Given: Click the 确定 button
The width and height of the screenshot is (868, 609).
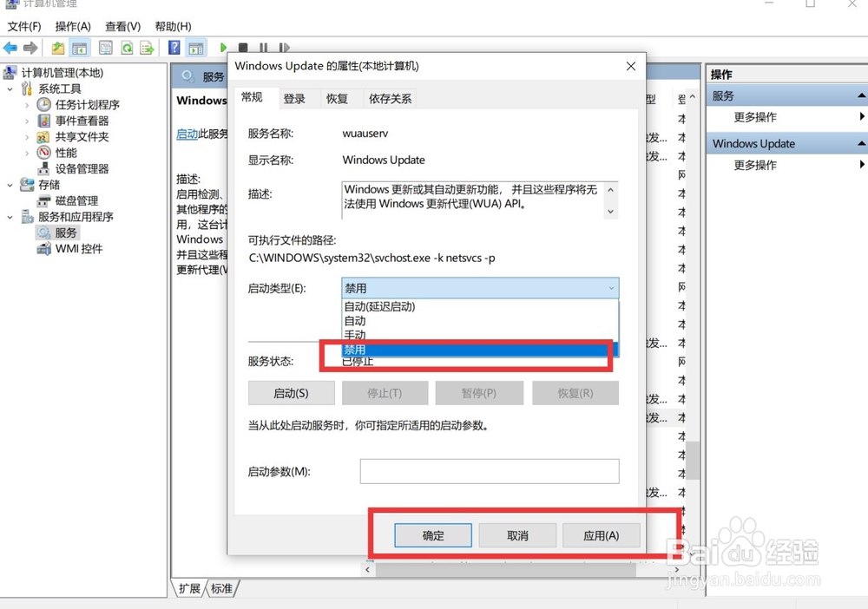Looking at the screenshot, I should (433, 535).
